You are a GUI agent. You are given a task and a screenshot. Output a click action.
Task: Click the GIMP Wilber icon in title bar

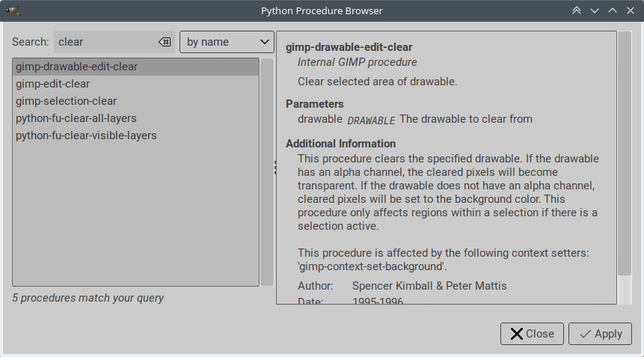click(x=13, y=10)
